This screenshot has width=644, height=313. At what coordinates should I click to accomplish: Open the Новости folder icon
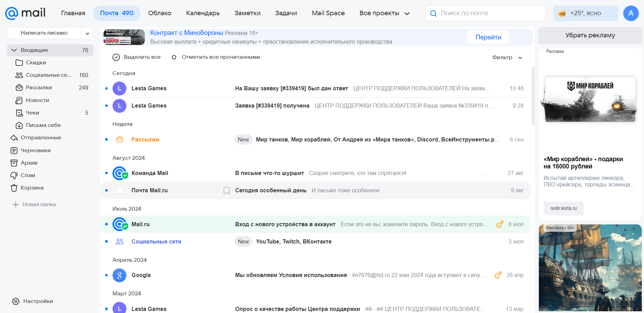click(19, 100)
